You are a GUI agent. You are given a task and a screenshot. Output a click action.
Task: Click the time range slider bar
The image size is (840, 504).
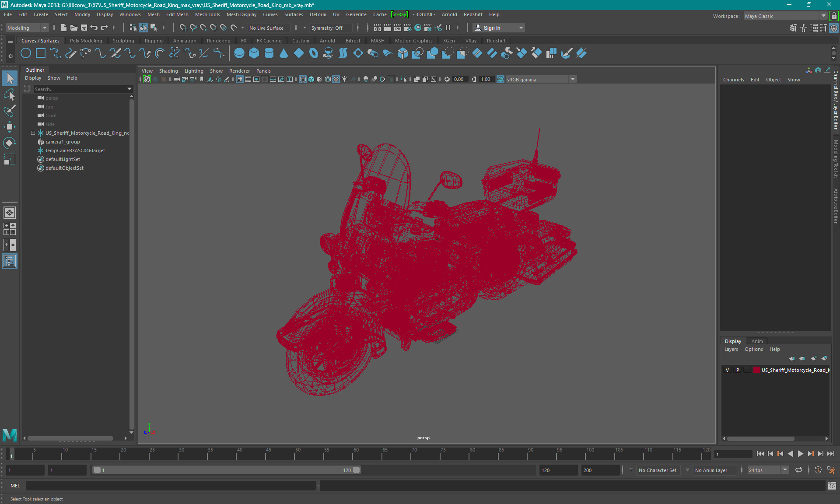coord(227,470)
